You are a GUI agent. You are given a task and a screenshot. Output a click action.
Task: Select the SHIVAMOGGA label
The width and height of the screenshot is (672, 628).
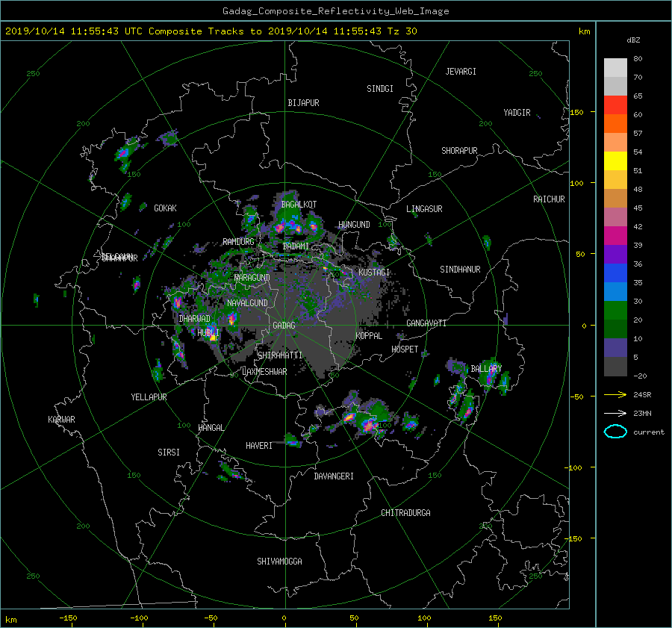(x=279, y=561)
